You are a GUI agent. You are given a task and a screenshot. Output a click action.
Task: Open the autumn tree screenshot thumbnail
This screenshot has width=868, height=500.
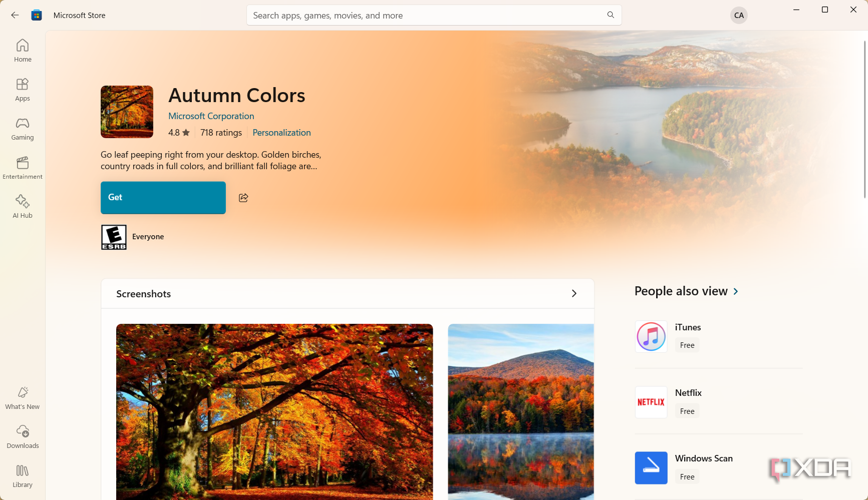tap(274, 411)
